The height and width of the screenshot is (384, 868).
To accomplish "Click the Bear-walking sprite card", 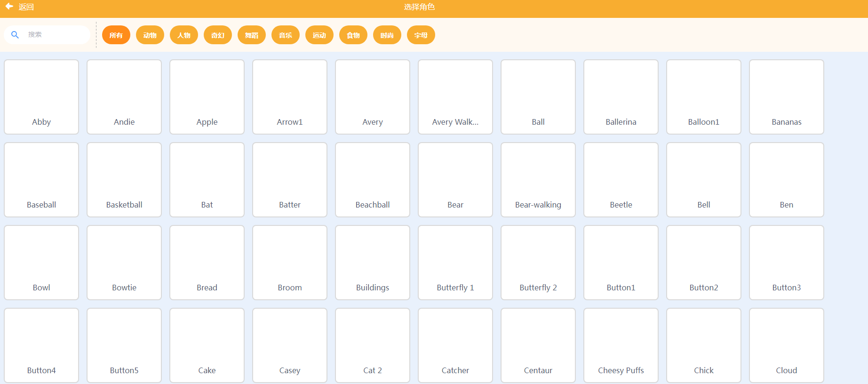I will [x=538, y=180].
